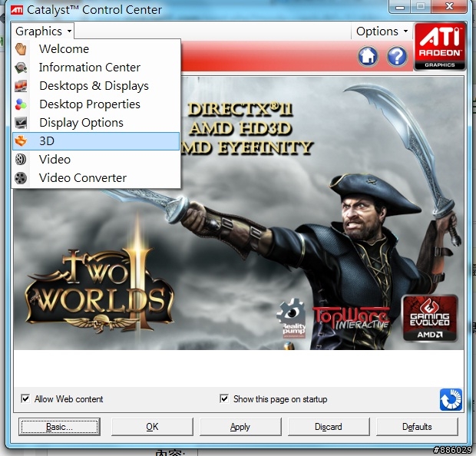Open Desktops & Displays menu item
This screenshot has width=476, height=456.
(x=96, y=86)
